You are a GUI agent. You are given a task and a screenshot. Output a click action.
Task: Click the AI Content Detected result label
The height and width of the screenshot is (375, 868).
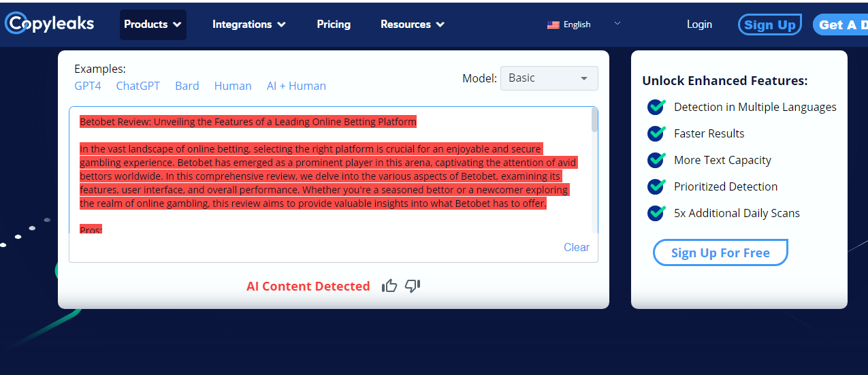(308, 287)
